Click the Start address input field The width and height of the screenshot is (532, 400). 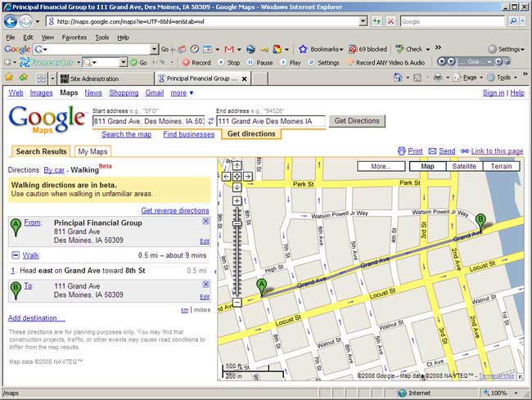coord(149,121)
